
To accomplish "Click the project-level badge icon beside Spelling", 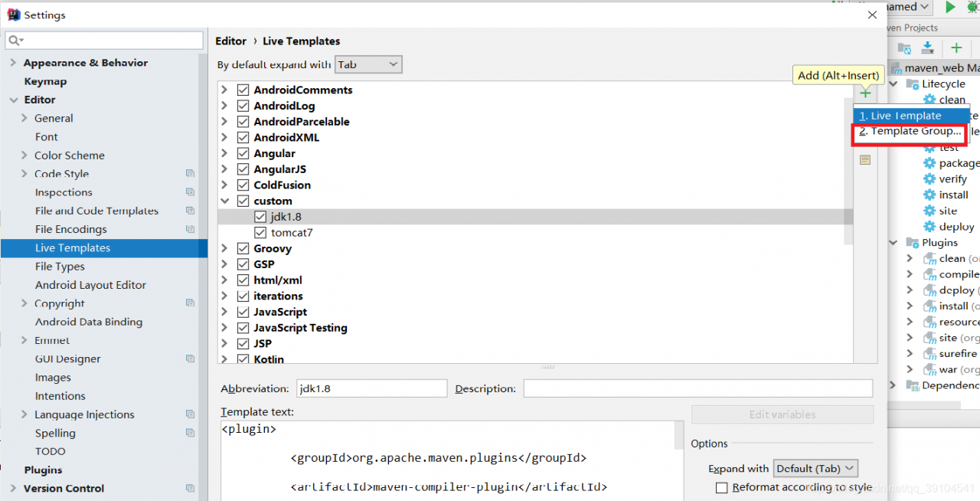I will point(190,433).
